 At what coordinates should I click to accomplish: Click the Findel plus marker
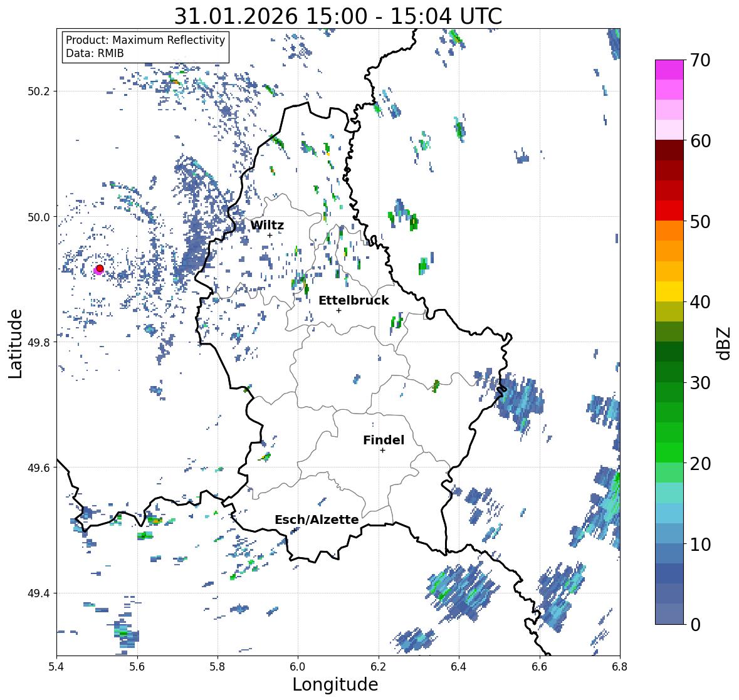(383, 451)
